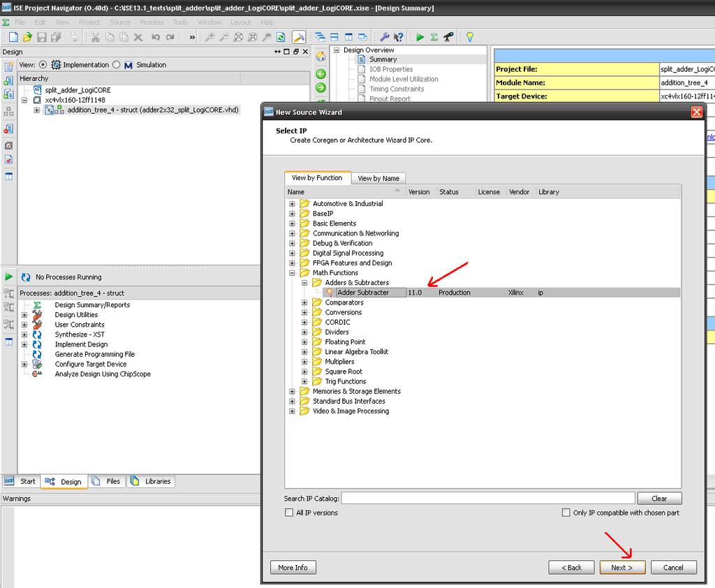Image resolution: width=715 pixels, height=588 pixels.
Task: Open the Process menu
Action: (152, 22)
